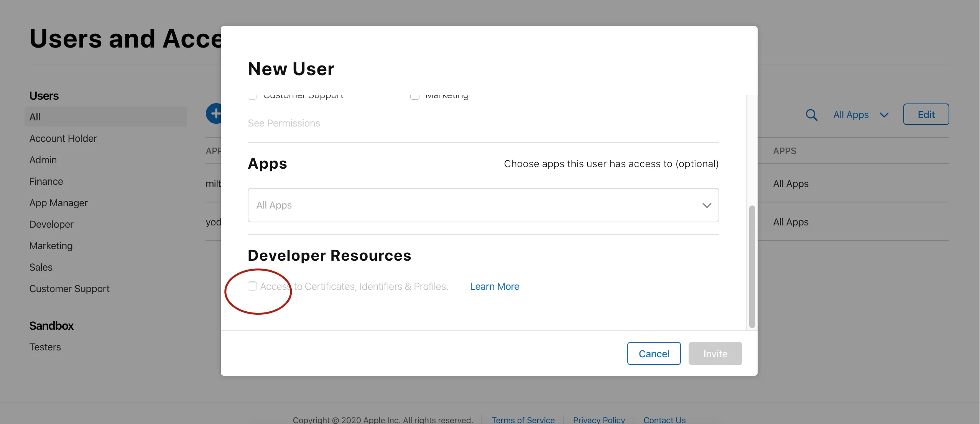This screenshot has height=424, width=980.
Task: Click the Testers icon under Sandbox
Action: pos(45,347)
